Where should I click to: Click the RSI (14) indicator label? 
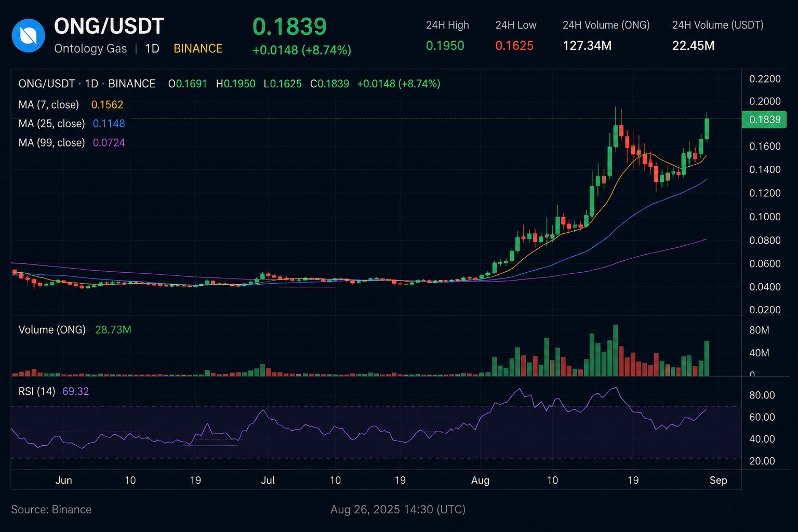(37, 391)
